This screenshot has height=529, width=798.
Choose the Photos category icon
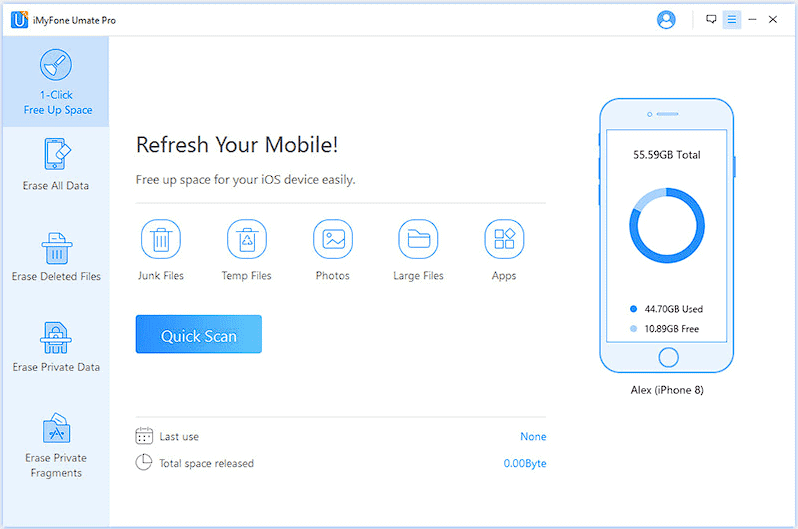click(333, 239)
